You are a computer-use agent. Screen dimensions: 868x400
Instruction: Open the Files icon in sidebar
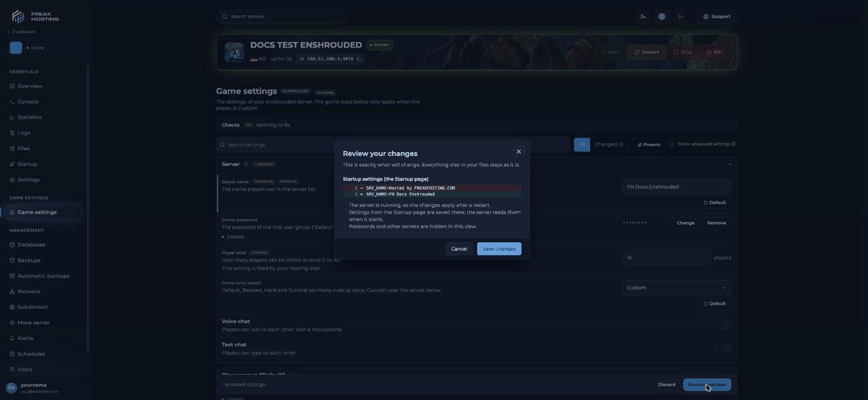pyautogui.click(x=12, y=148)
